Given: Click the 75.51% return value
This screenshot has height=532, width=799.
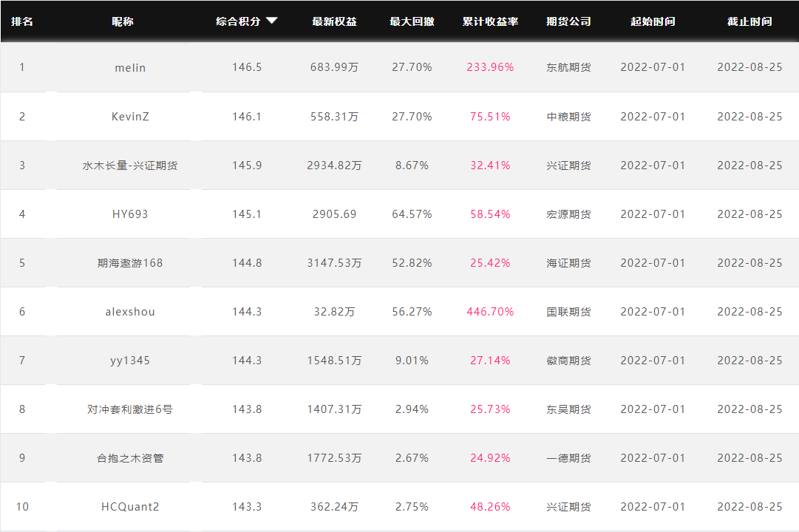Looking at the screenshot, I should pos(490,117).
